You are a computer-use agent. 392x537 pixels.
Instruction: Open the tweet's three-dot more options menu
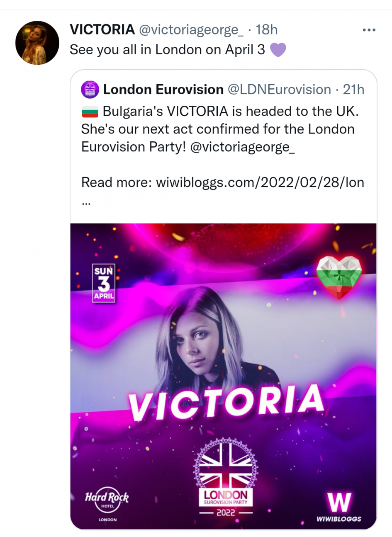click(369, 30)
